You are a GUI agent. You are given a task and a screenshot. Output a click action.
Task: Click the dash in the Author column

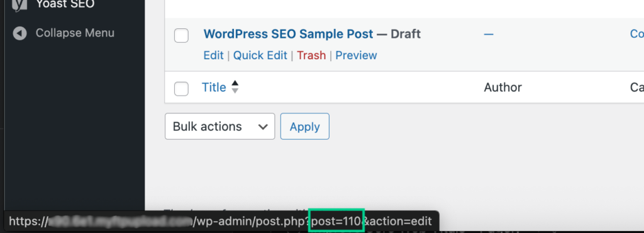[x=488, y=34]
